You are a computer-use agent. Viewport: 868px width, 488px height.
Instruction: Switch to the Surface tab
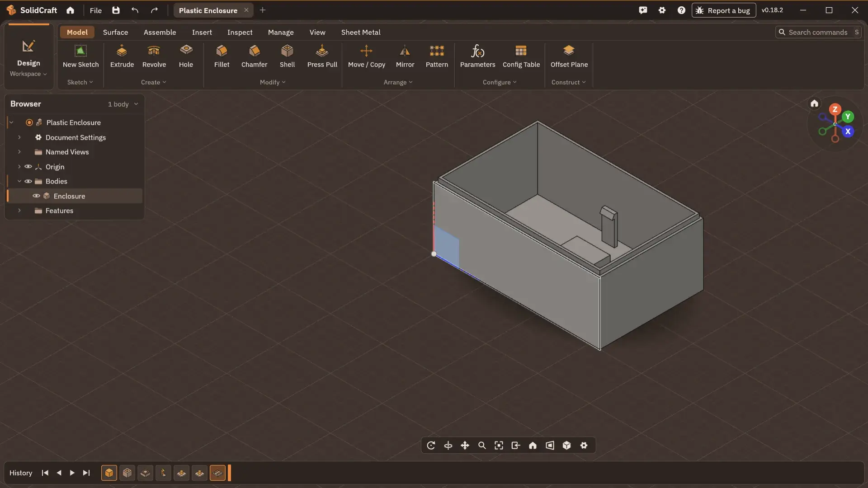pyautogui.click(x=115, y=32)
